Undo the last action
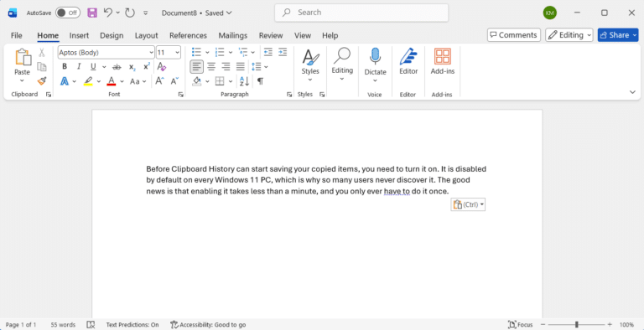Viewport: 644px width, 330px height. (107, 13)
